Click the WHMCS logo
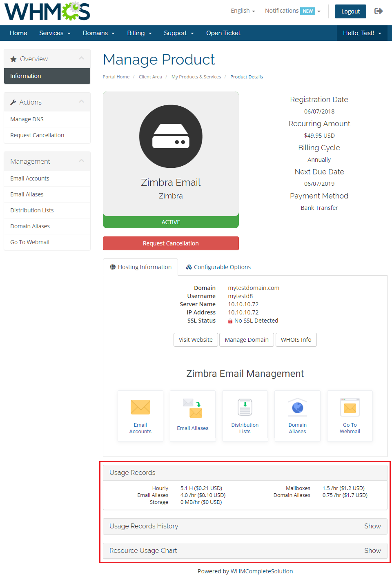 coord(47,11)
